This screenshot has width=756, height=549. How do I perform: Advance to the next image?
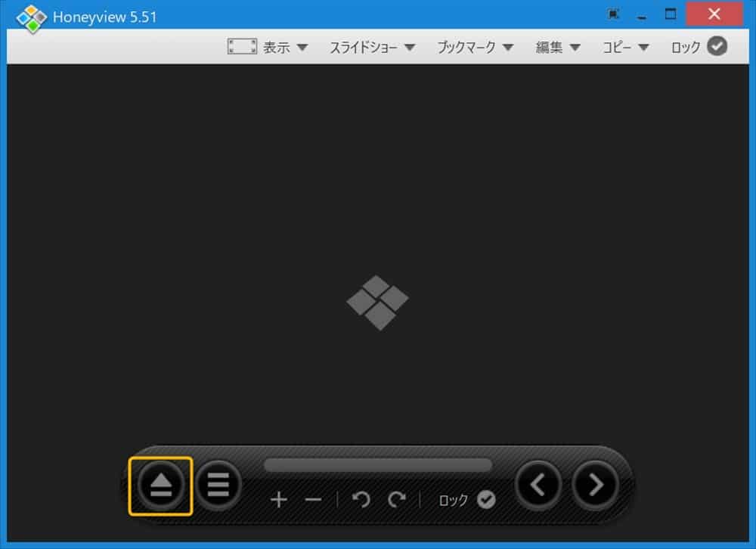click(596, 484)
